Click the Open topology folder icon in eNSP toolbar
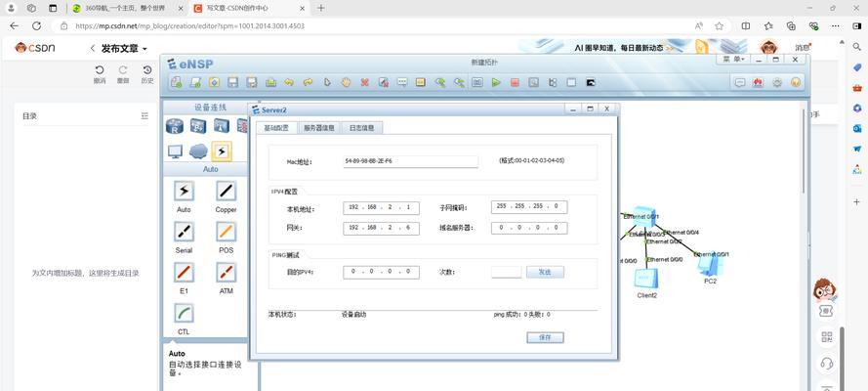Image resolution: width=868 pixels, height=391 pixels. pos(214,82)
